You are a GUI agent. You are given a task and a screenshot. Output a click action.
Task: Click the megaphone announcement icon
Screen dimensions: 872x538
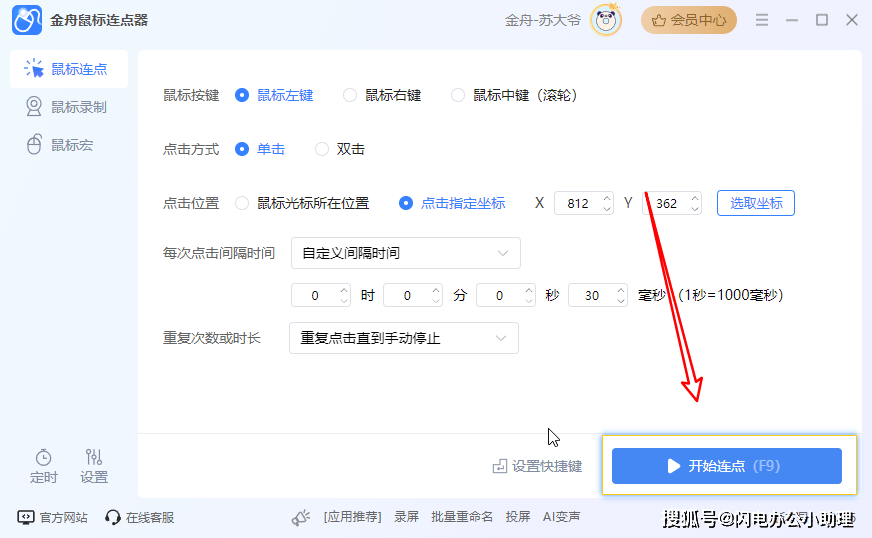point(300,517)
